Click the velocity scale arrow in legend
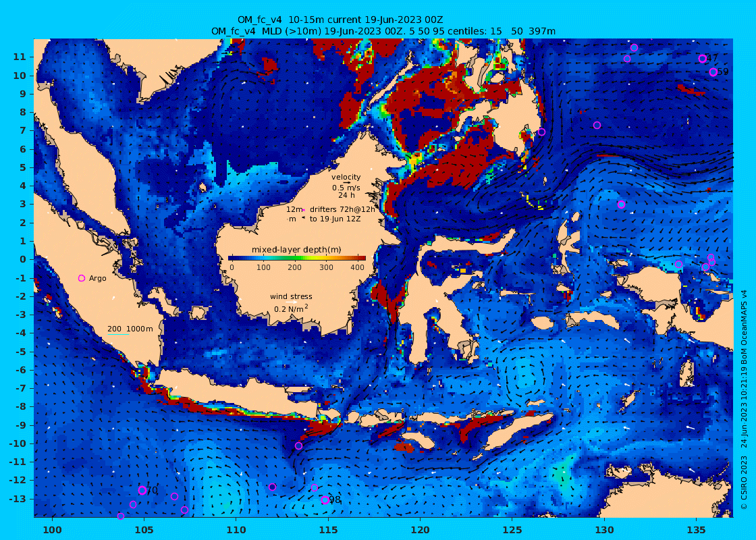The height and width of the screenshot is (540, 756). tap(347, 183)
